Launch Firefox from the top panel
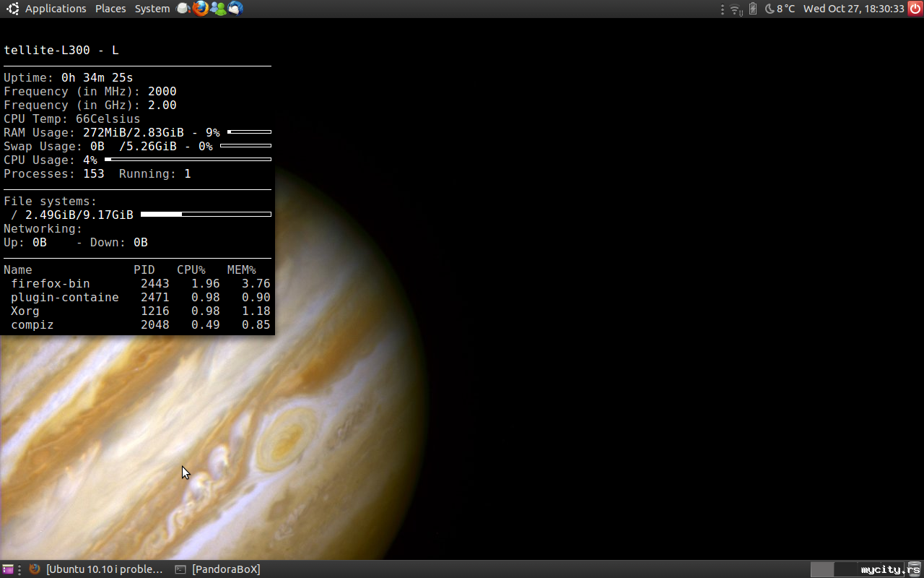This screenshot has width=924, height=578. click(201, 9)
